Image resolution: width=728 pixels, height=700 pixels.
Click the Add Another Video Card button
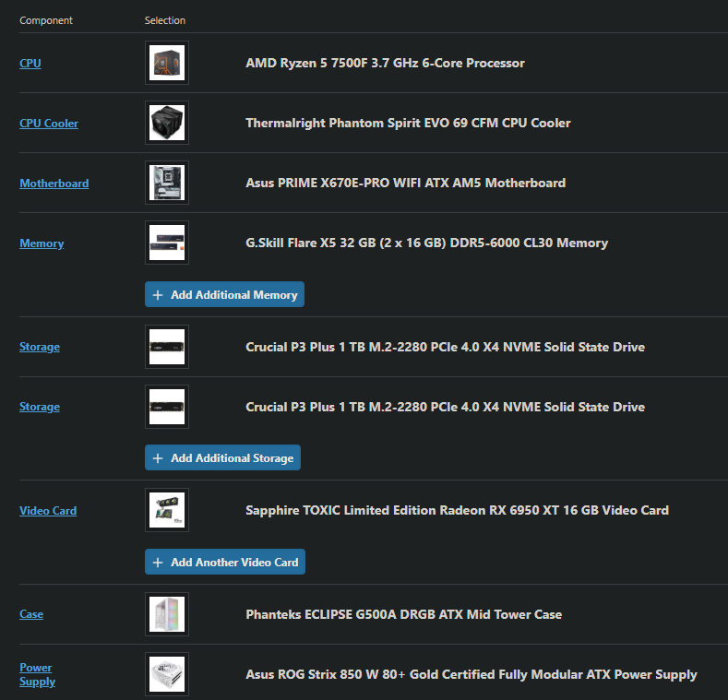tap(225, 562)
